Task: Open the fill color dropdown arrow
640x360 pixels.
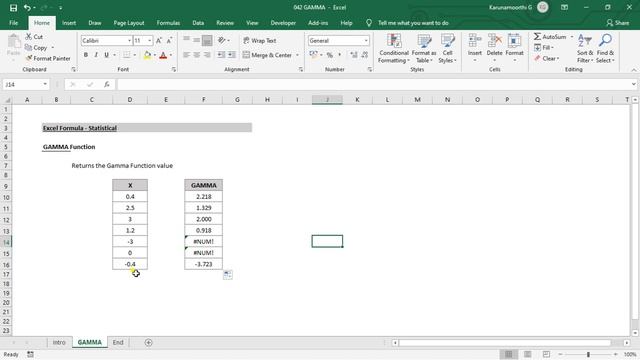Action: click(155, 55)
